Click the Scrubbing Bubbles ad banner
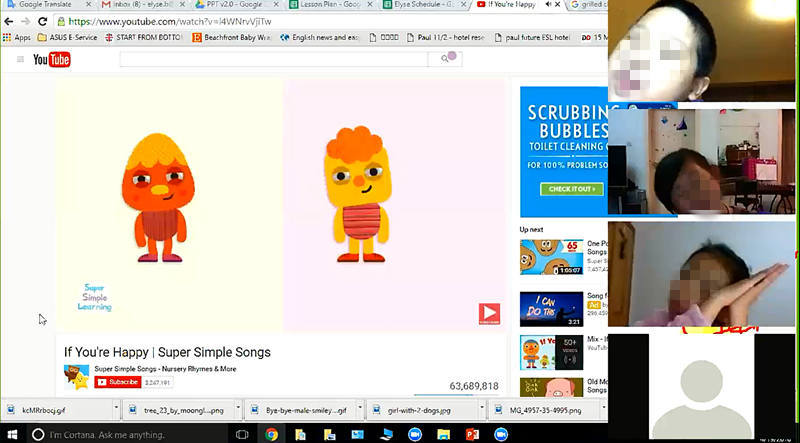 point(564,152)
